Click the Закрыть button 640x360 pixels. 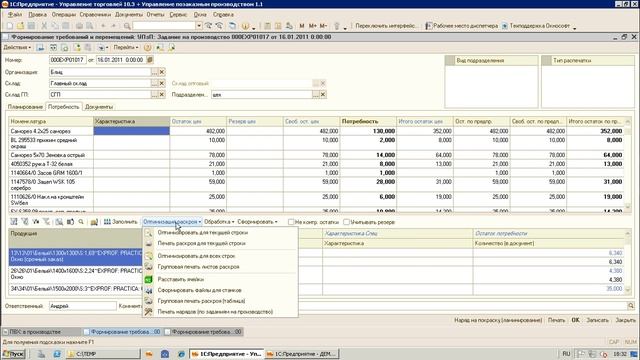pos(625,320)
